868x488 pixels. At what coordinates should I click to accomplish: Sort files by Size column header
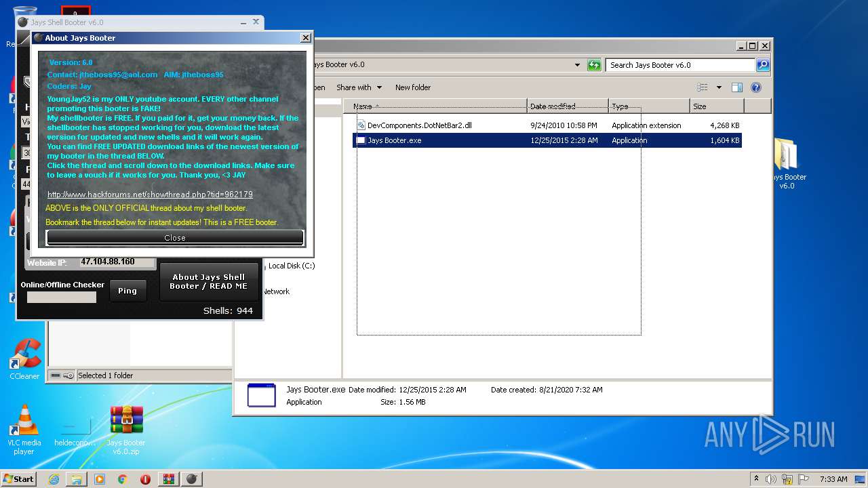click(717, 106)
